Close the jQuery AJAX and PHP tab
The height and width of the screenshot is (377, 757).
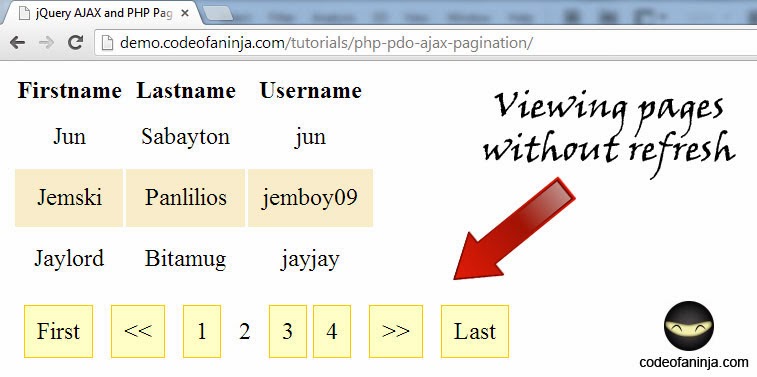click(184, 14)
